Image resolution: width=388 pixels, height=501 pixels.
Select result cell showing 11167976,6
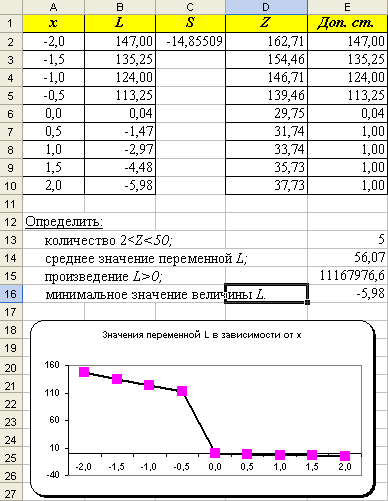(x=348, y=275)
